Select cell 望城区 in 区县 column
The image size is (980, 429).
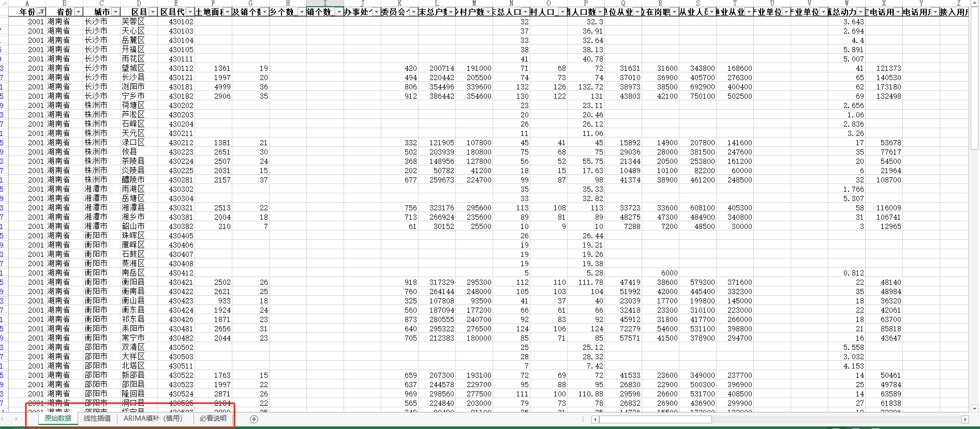[139, 68]
